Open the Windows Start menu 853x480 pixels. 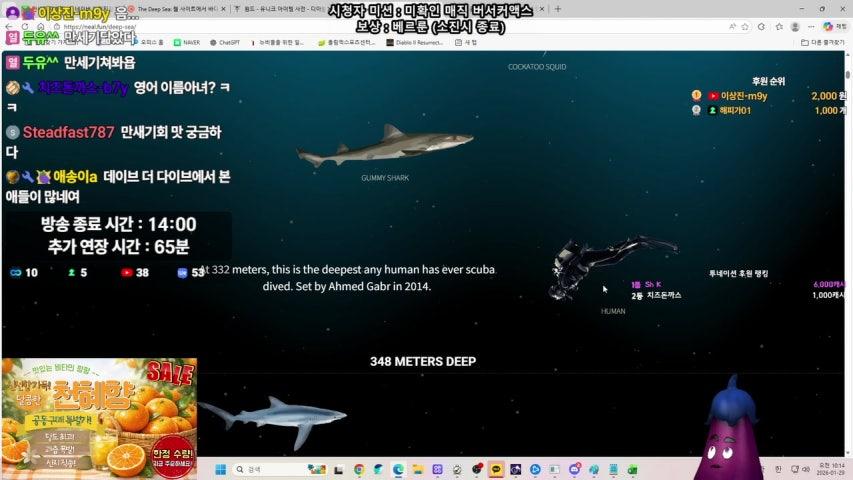pos(220,469)
